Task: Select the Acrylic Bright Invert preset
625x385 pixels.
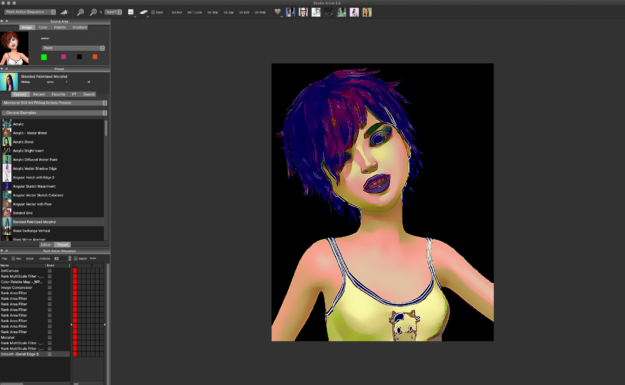Action: (x=53, y=151)
